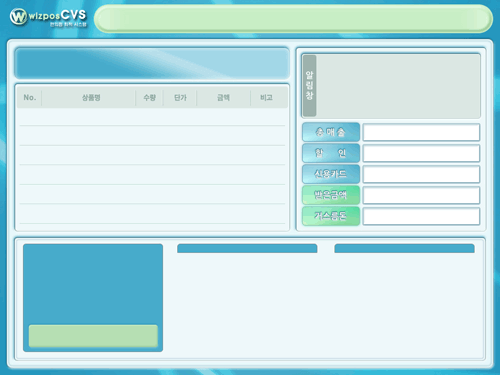The image size is (500, 375).
Task: Select the 신용카드 payment button
Action: (x=331, y=174)
